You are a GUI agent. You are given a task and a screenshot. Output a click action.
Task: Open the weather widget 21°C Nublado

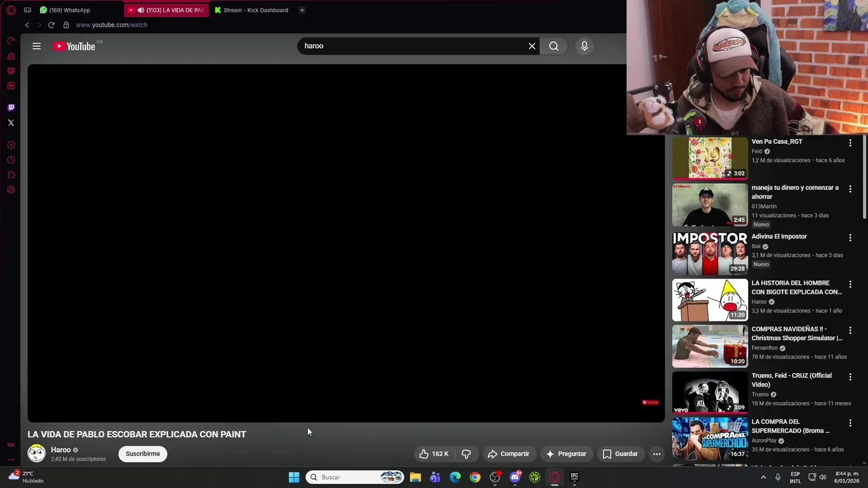(x=26, y=477)
